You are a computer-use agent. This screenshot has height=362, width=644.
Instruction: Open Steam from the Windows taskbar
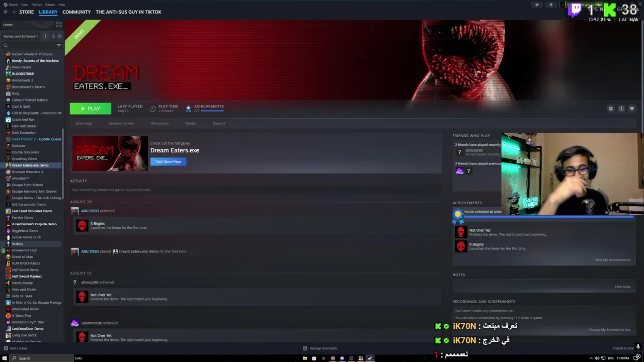tap(370, 358)
